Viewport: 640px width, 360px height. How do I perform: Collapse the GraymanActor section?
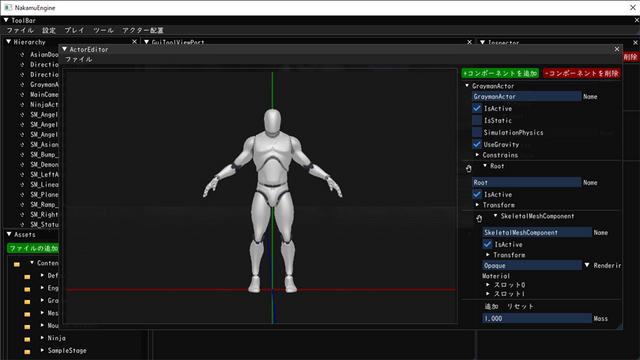[467, 86]
